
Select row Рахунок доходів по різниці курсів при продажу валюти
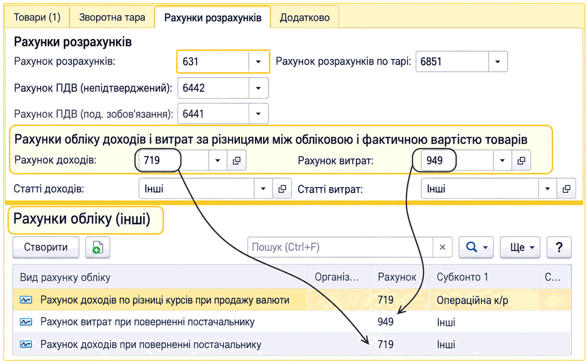pos(292,300)
